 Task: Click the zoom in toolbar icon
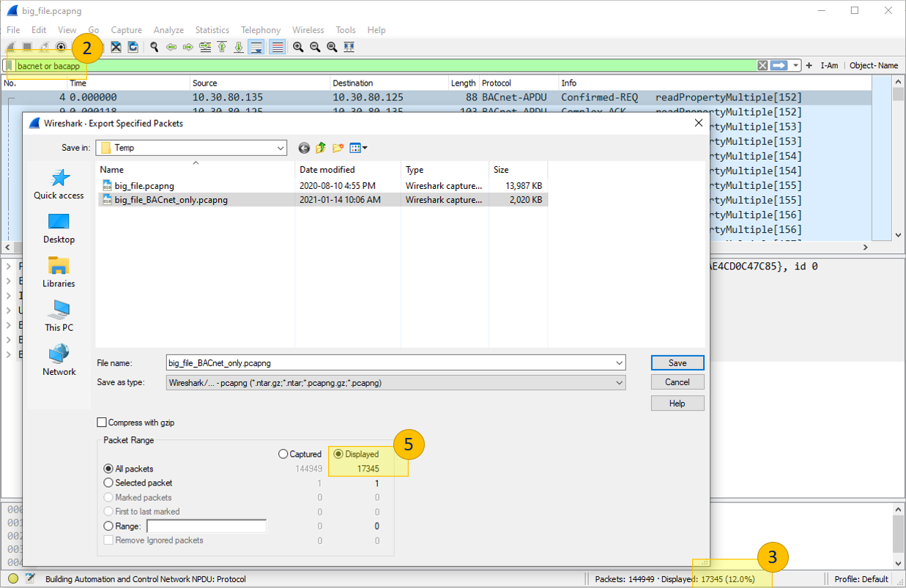[x=298, y=47]
